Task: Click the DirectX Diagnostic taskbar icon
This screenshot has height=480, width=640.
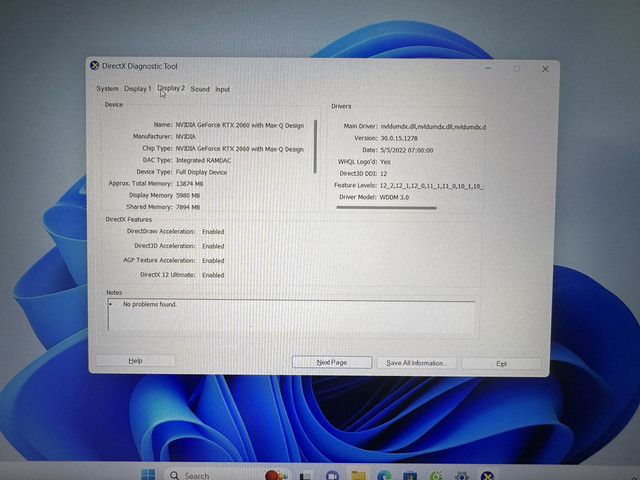Action: [x=487, y=476]
